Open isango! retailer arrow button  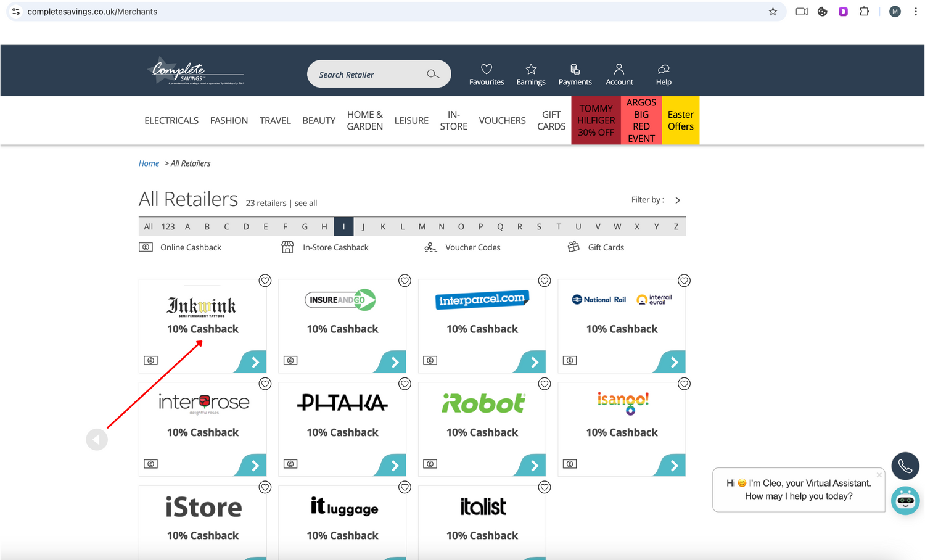[x=669, y=465]
